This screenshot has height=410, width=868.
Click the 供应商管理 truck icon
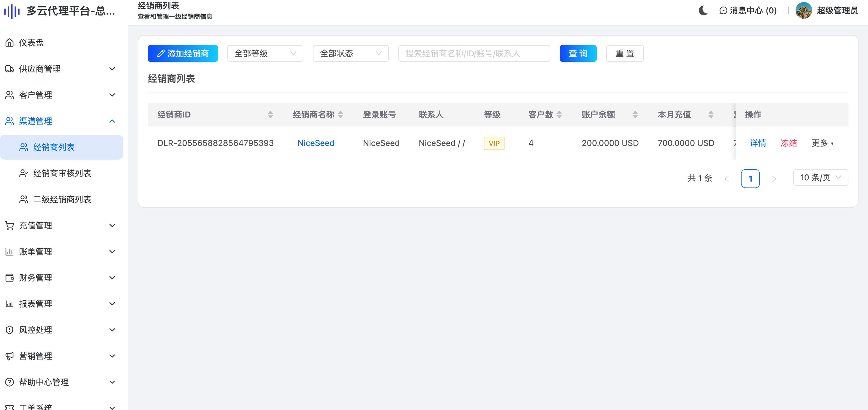(9, 69)
